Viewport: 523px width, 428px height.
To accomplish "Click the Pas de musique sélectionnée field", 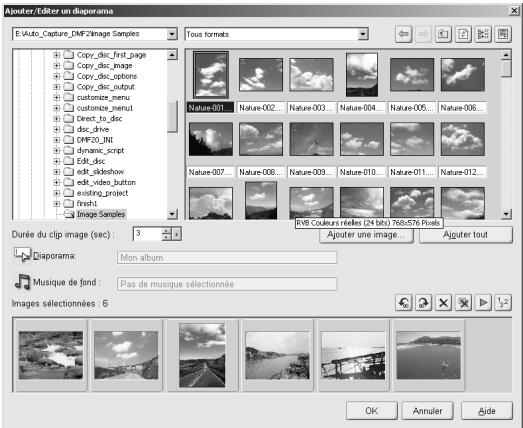I will tap(227, 284).
